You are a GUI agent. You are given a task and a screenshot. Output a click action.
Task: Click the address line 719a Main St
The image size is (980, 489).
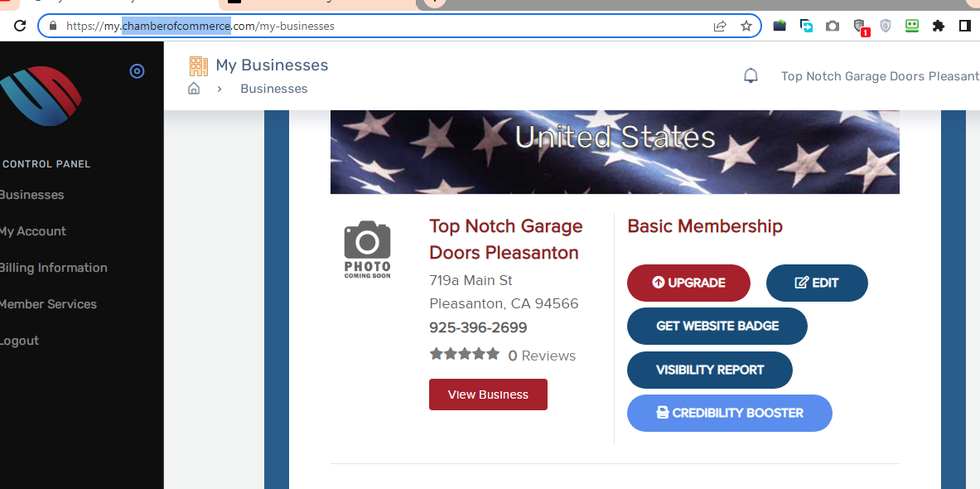tap(471, 280)
